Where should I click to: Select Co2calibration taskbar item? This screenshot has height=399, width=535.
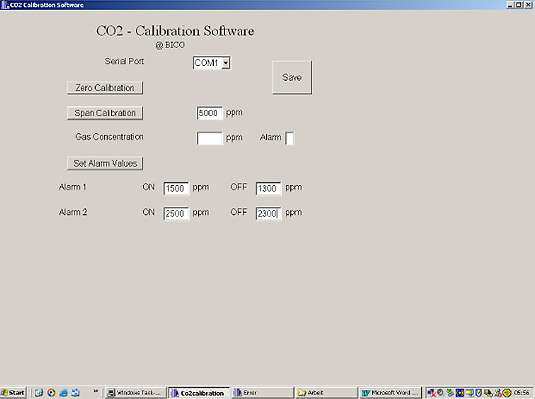pyautogui.click(x=199, y=393)
